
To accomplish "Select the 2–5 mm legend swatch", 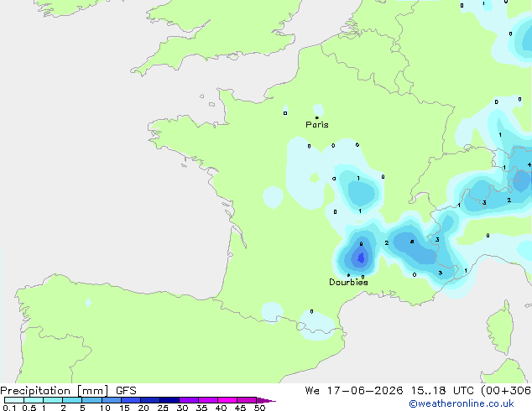I will pyautogui.click(x=72, y=400).
